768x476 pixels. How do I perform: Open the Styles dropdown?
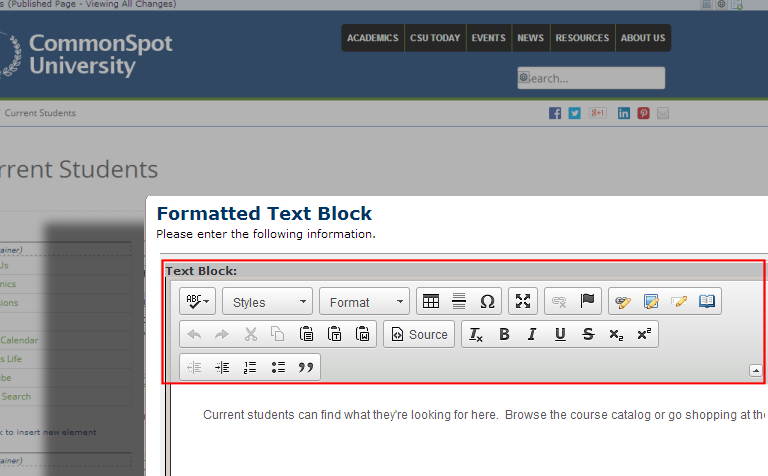tap(267, 301)
